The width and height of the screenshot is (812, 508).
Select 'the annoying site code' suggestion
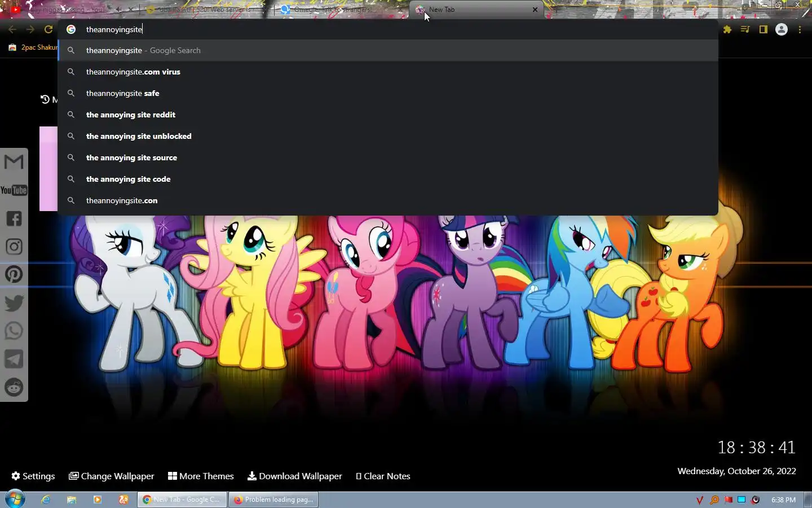pos(388,179)
